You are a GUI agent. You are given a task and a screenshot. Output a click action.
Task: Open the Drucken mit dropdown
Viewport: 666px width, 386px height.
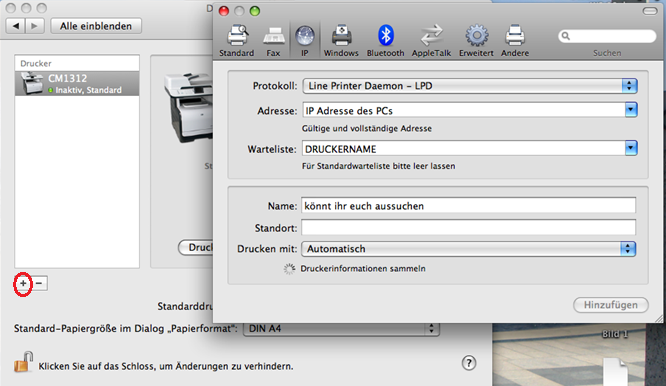(468, 249)
